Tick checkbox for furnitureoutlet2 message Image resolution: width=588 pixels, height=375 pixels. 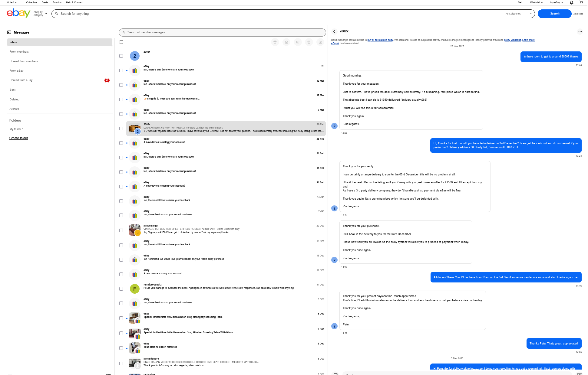(121, 289)
